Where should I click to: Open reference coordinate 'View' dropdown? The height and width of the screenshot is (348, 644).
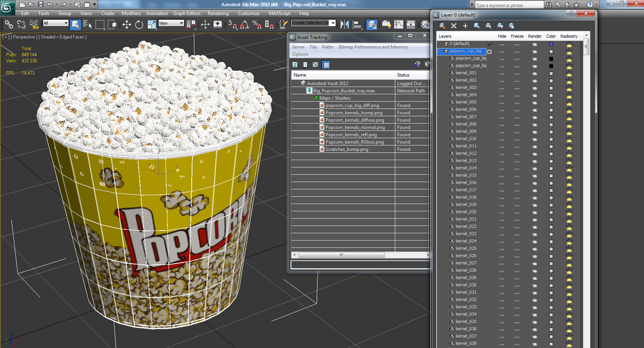(171, 23)
